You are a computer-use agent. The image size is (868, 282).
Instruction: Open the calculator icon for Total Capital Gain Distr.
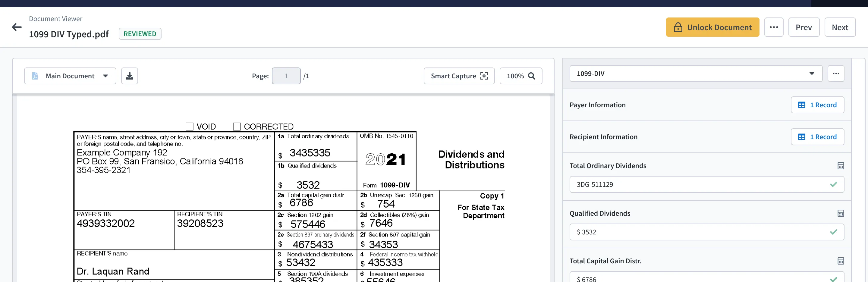[840, 260]
